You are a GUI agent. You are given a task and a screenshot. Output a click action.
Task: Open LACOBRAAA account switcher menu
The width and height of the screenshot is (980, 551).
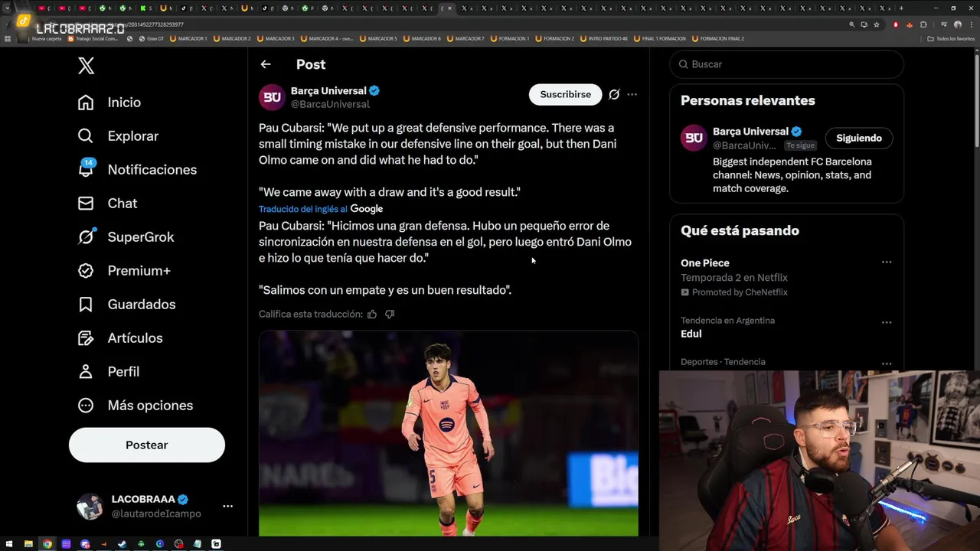pyautogui.click(x=227, y=506)
